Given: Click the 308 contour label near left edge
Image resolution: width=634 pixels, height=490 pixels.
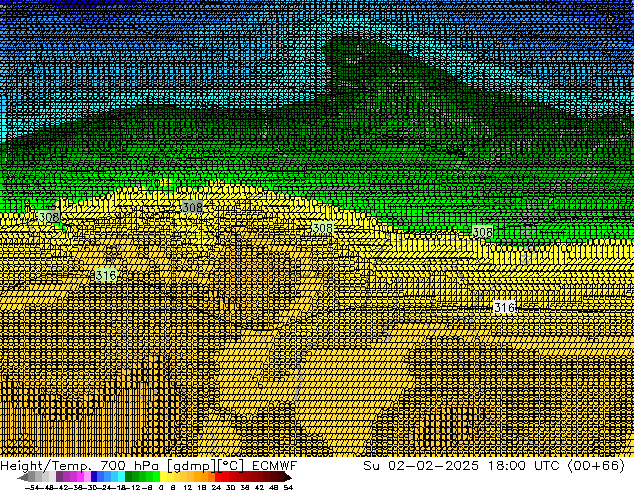Looking at the screenshot, I should pyautogui.click(x=49, y=217).
